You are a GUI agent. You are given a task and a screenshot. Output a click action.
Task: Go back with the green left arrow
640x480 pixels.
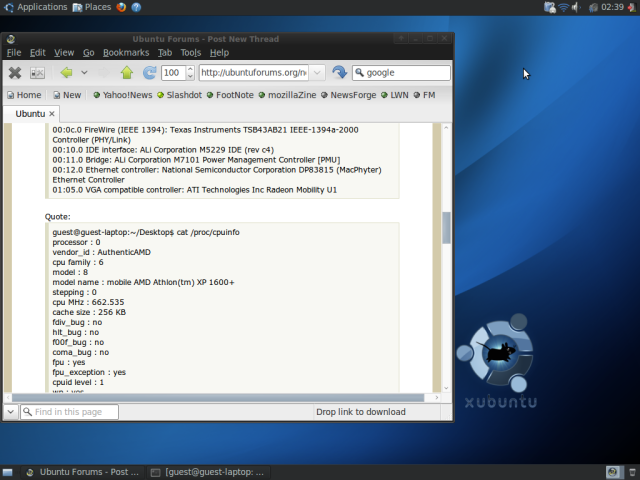pyautogui.click(x=67, y=73)
